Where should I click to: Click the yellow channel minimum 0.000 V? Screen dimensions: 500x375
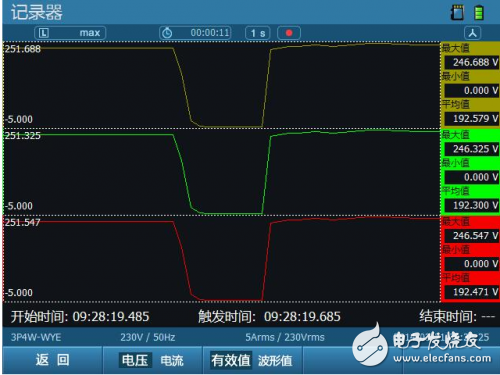tap(471, 90)
